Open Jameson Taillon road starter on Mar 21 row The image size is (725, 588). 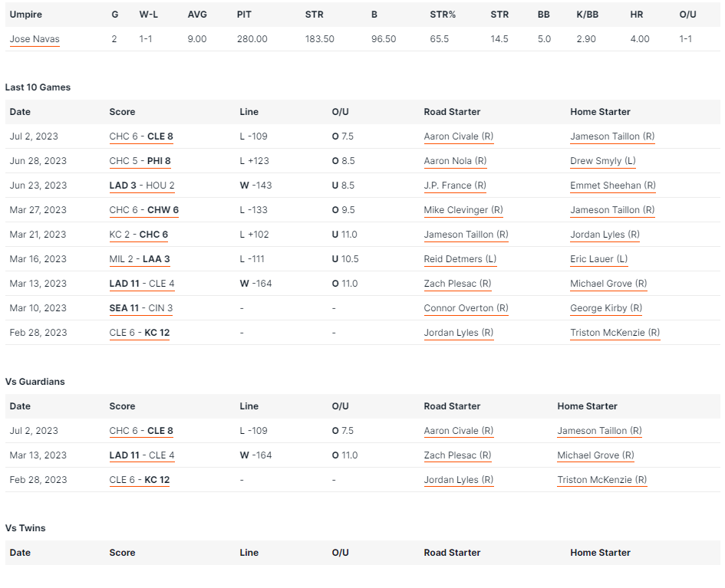click(x=466, y=235)
